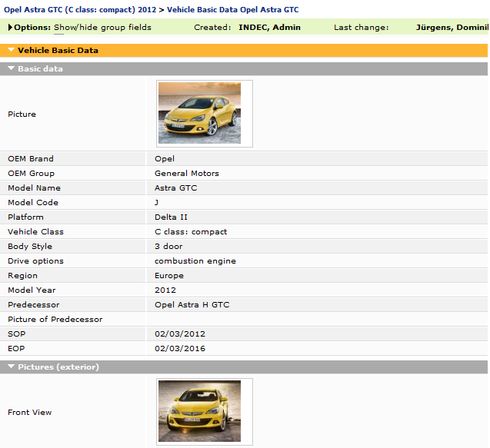This screenshot has height=448, width=490.
Task: Open Vehicle Basic Data Opel Astra GTC breadcrumb
Action: click(233, 10)
